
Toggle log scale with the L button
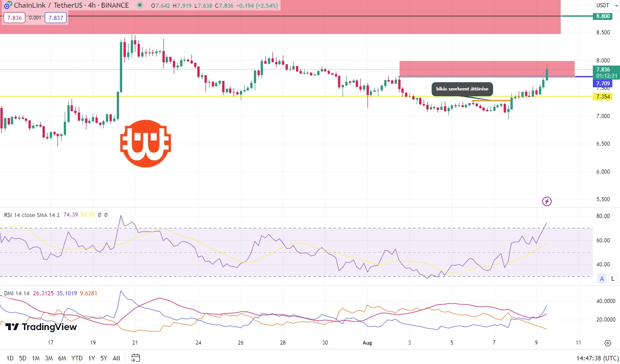tap(613, 279)
